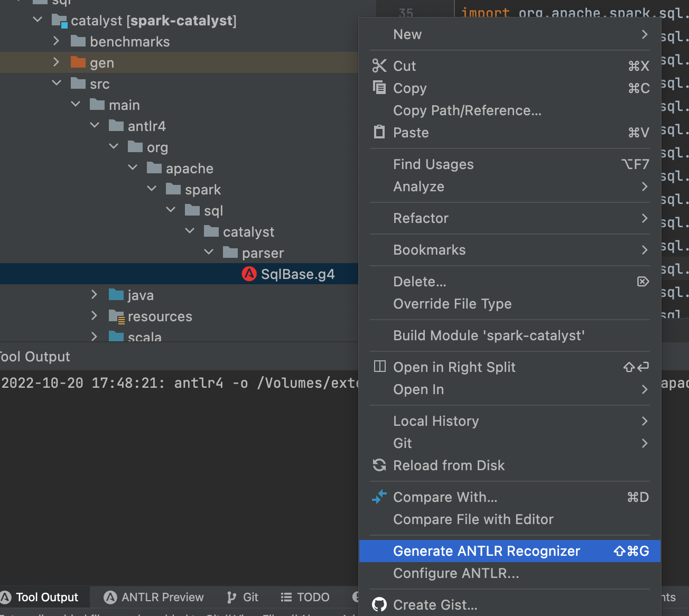Viewport: 689px width, 616px height.
Task: Click the scissors Cut icon
Action: click(x=379, y=66)
